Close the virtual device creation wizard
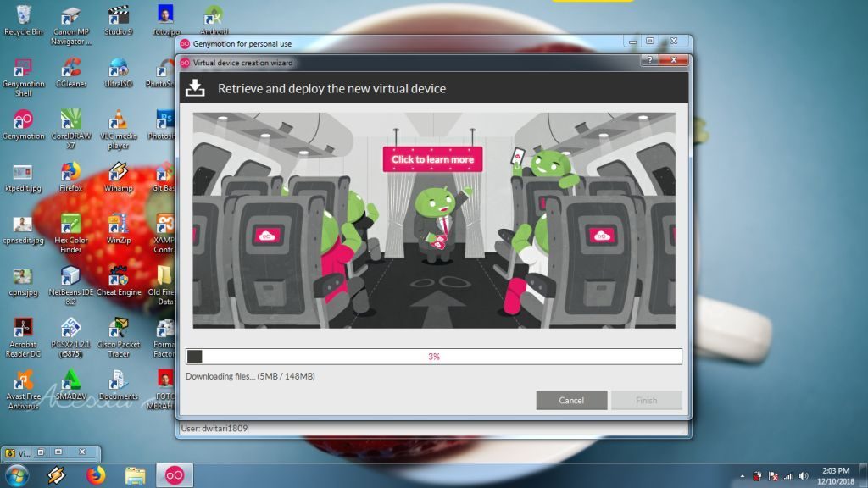This screenshot has width=868, height=488. tap(674, 60)
